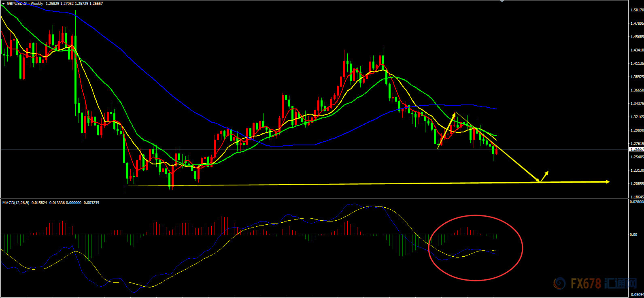Click the FX678 swirl logo watermark

tap(560, 283)
